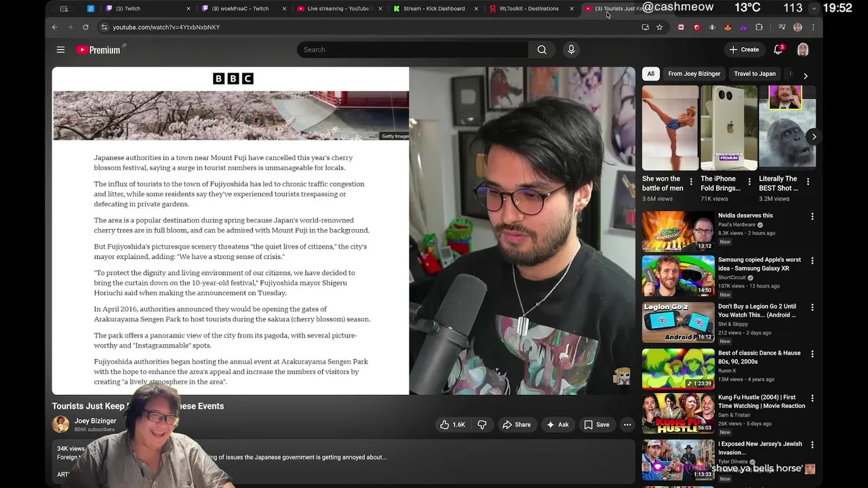Open Samsung Galaxy XR video thumbnail

point(678,276)
